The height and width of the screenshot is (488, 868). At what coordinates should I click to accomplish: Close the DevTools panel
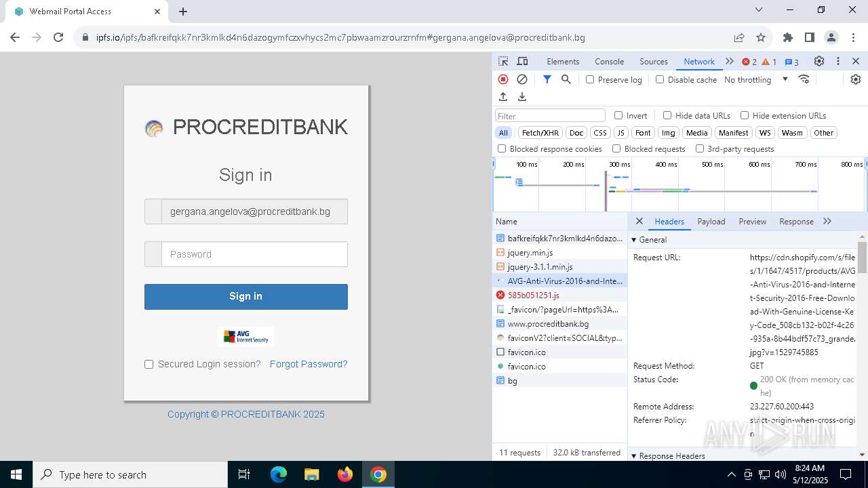[x=856, y=61]
